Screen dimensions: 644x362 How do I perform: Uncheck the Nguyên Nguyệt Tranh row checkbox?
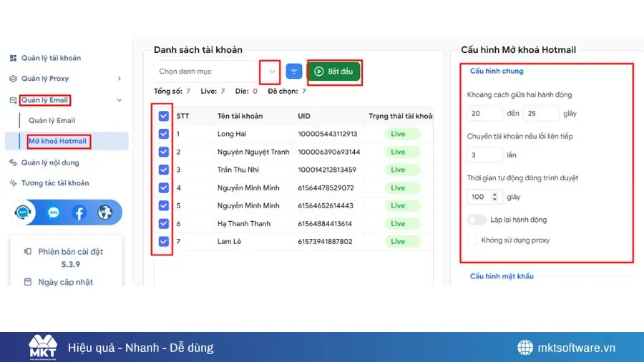163,152
